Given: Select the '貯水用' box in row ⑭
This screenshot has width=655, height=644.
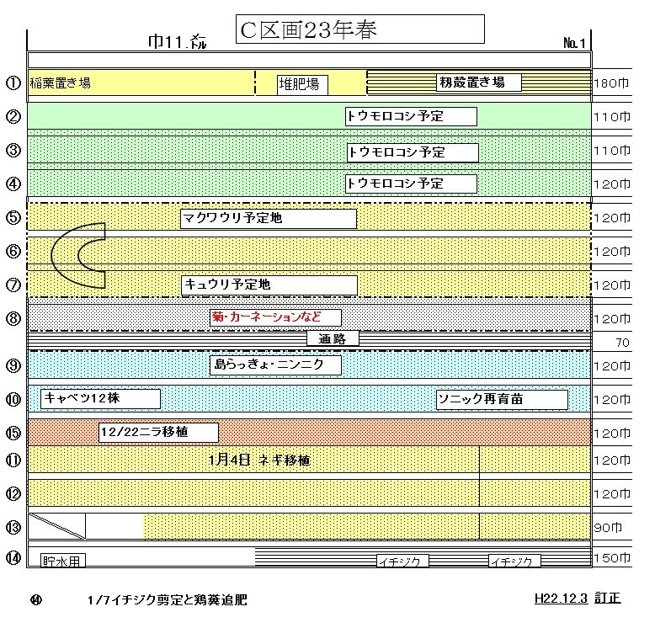Looking at the screenshot, I should point(63,561).
